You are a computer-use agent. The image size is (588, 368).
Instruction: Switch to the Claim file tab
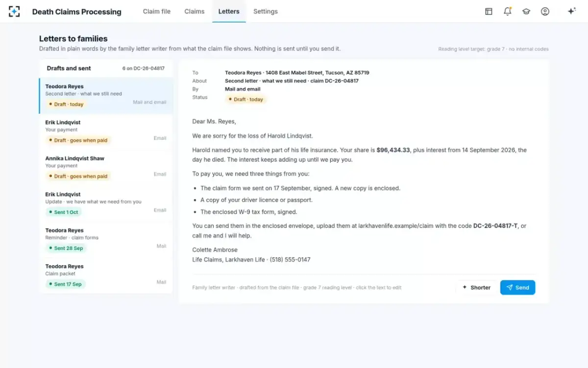point(157,11)
